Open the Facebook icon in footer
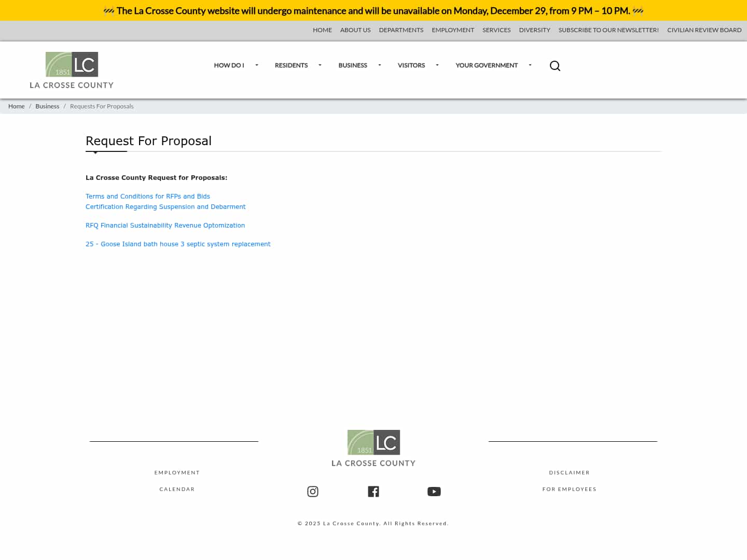The height and width of the screenshot is (560, 747). 373,491
